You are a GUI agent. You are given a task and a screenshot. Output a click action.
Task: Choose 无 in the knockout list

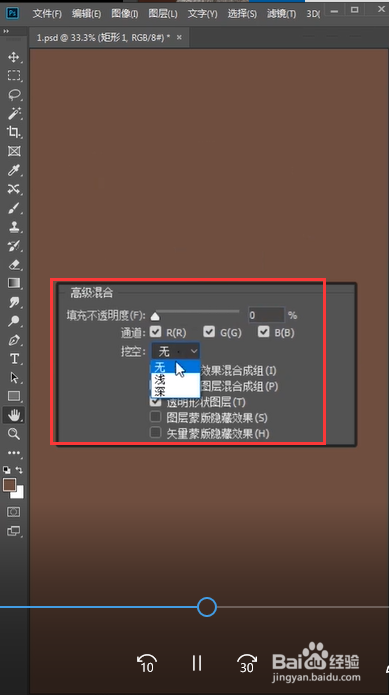175,367
